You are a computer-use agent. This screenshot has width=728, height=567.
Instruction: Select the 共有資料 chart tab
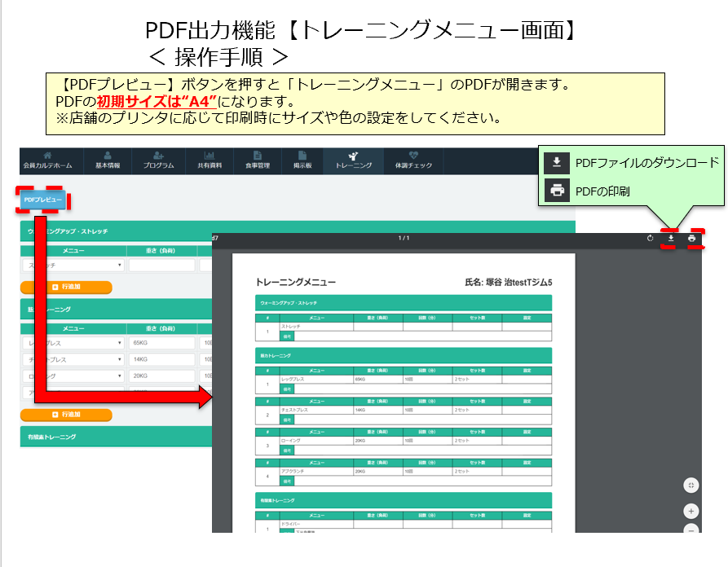click(x=209, y=160)
